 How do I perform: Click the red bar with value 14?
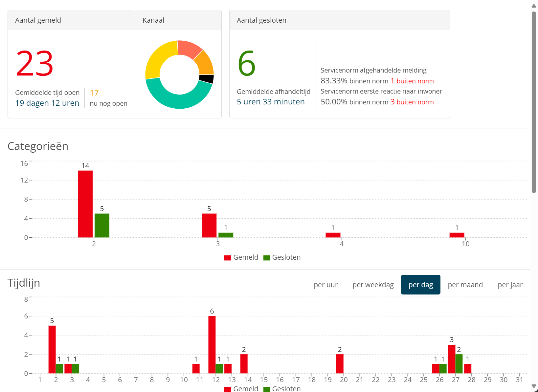(85, 204)
